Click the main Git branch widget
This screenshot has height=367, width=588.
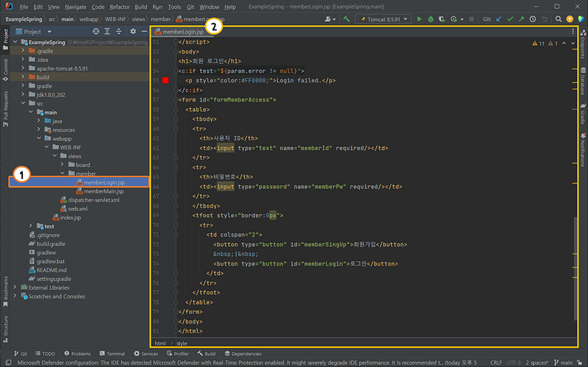pos(563,363)
